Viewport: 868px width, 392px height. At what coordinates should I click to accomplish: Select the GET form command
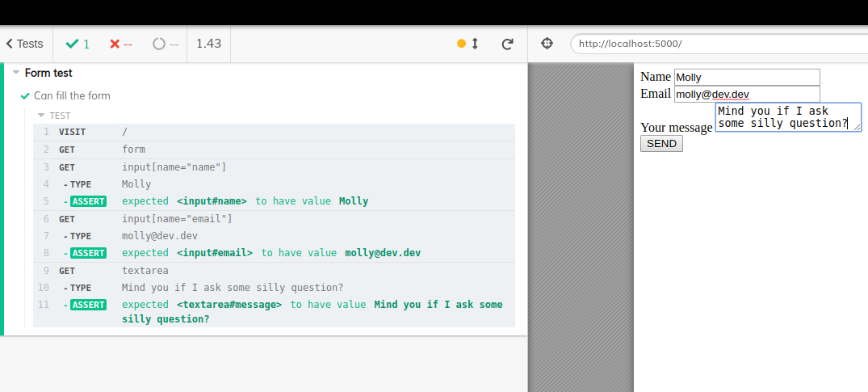point(274,150)
